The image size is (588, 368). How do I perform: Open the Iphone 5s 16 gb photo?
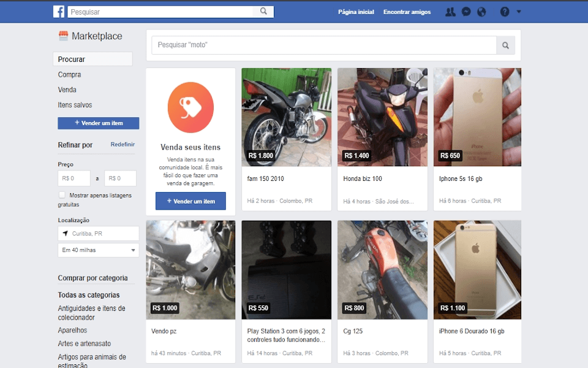point(477,117)
